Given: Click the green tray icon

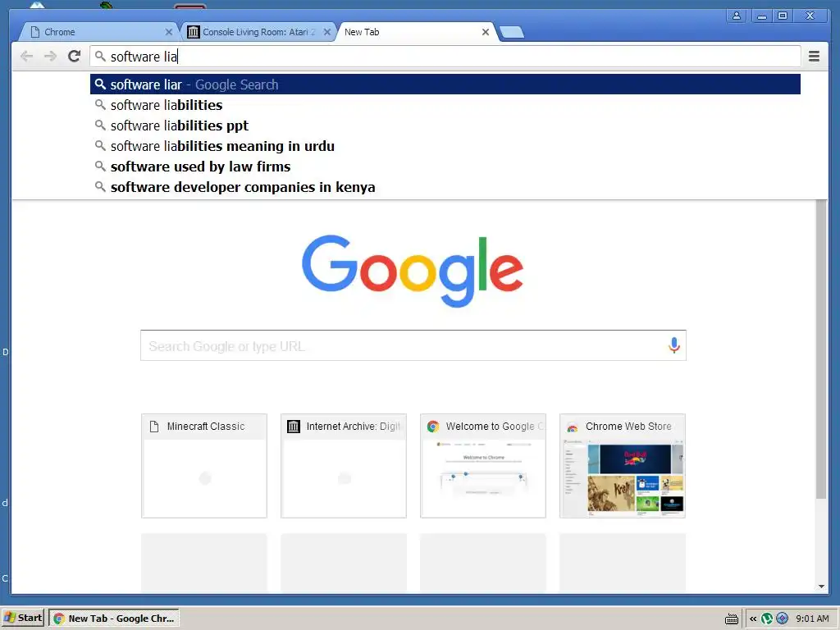Looking at the screenshot, I should click(x=767, y=619).
